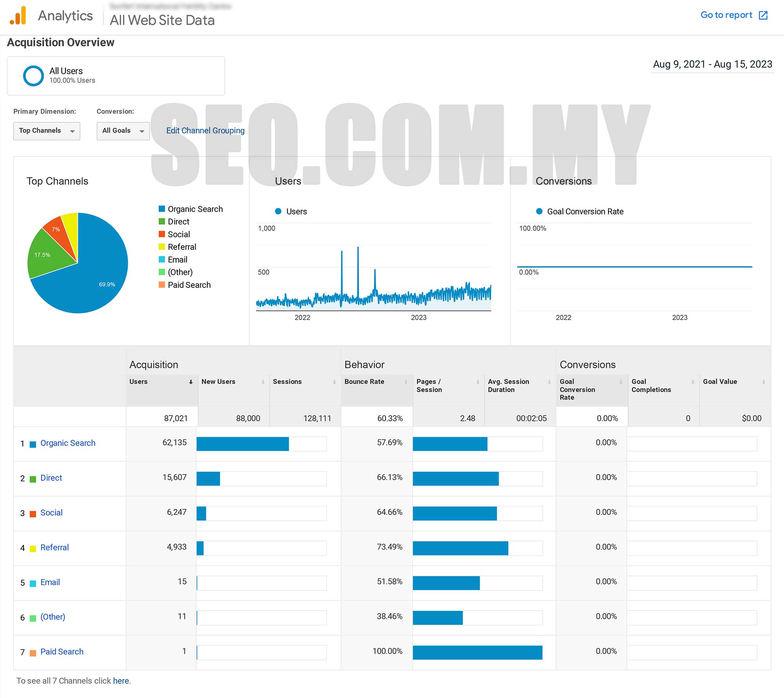Click the yellow square next to Referral row
784x698 pixels.
click(33, 549)
